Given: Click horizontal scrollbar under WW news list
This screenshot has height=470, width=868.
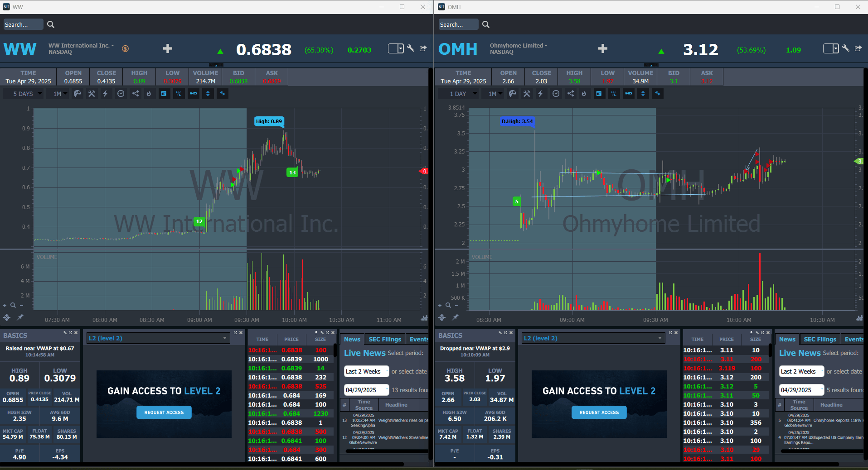Looking at the screenshot, I should click(x=387, y=451).
